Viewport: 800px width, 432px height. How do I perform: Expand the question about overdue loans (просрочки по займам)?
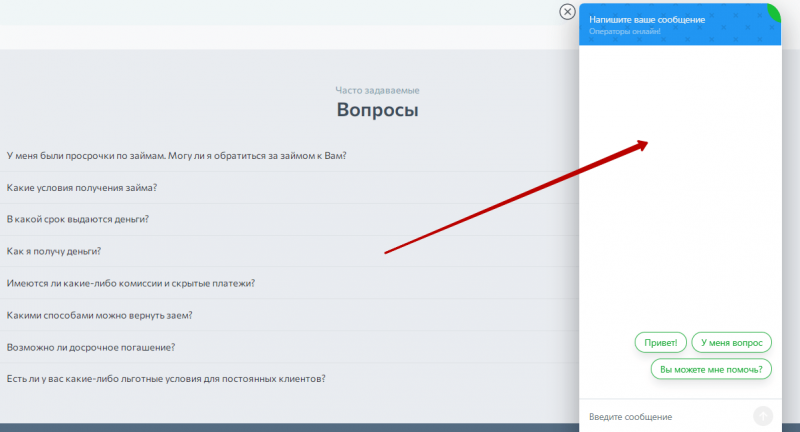(176, 156)
